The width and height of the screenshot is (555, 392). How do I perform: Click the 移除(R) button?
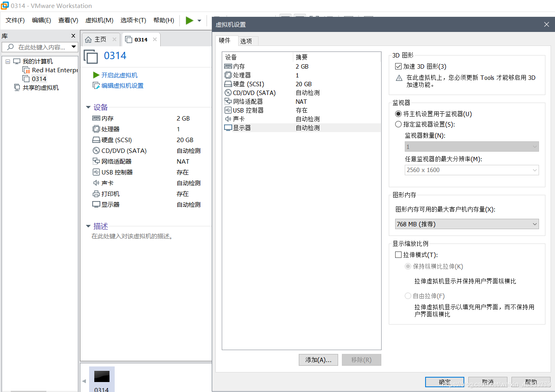(x=362, y=360)
